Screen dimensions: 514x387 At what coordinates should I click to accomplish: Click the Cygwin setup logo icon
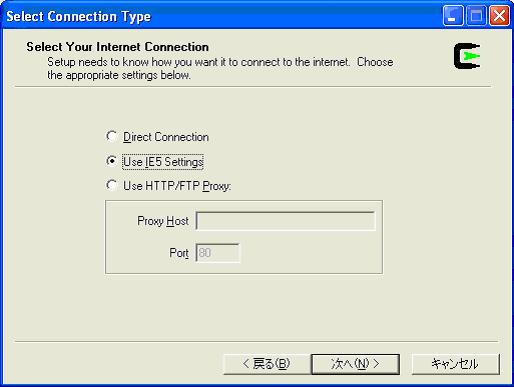click(x=467, y=56)
